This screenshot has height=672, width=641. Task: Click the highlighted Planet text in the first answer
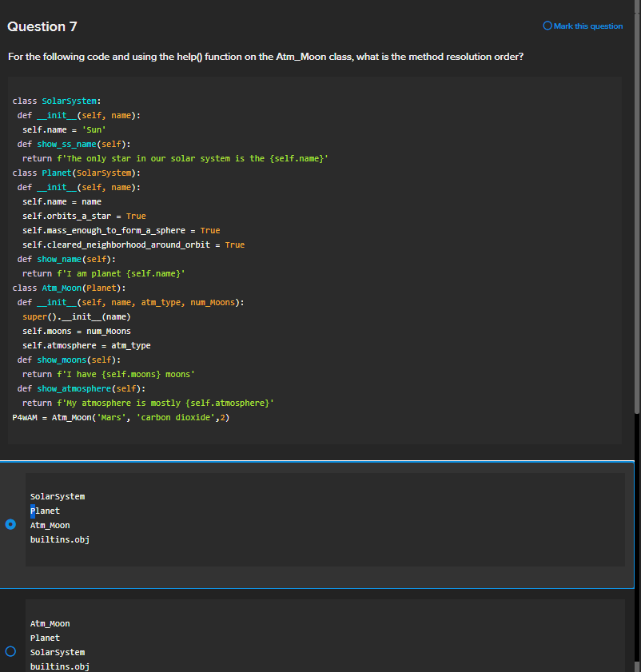pos(45,511)
